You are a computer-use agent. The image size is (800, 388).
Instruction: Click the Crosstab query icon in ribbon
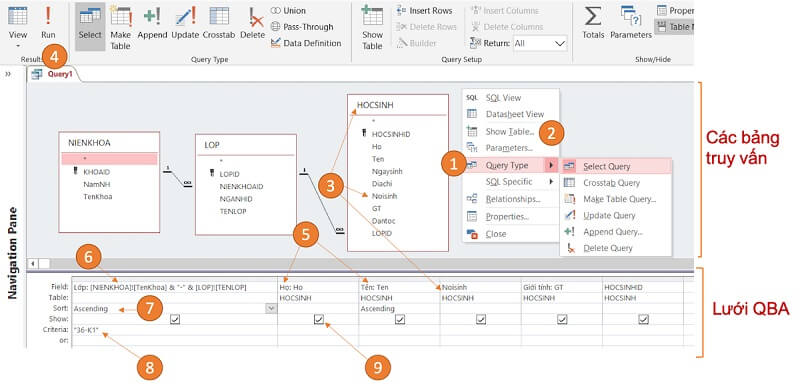click(x=219, y=23)
